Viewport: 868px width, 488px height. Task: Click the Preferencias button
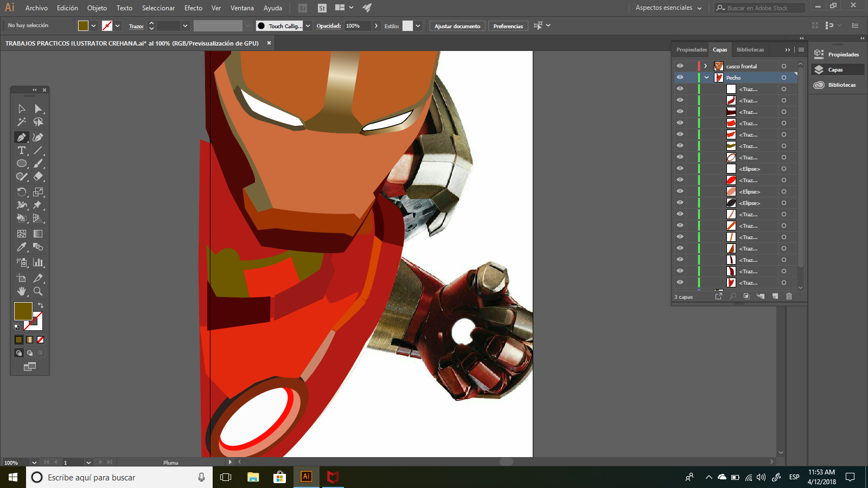point(508,26)
